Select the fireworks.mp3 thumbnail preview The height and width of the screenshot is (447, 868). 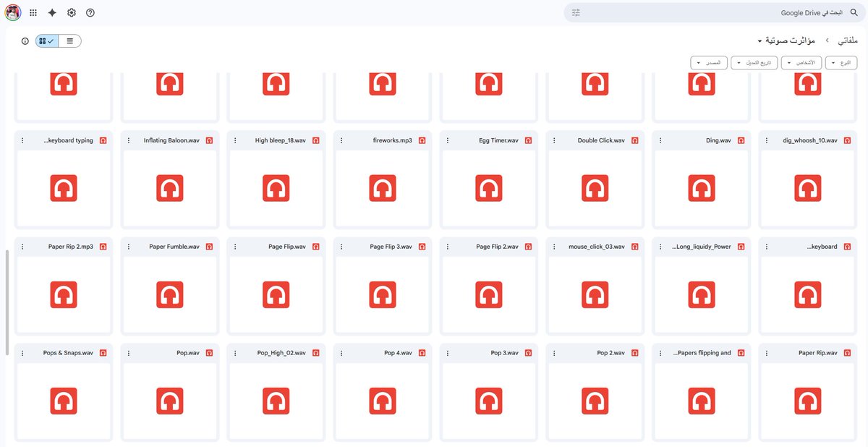(x=383, y=189)
